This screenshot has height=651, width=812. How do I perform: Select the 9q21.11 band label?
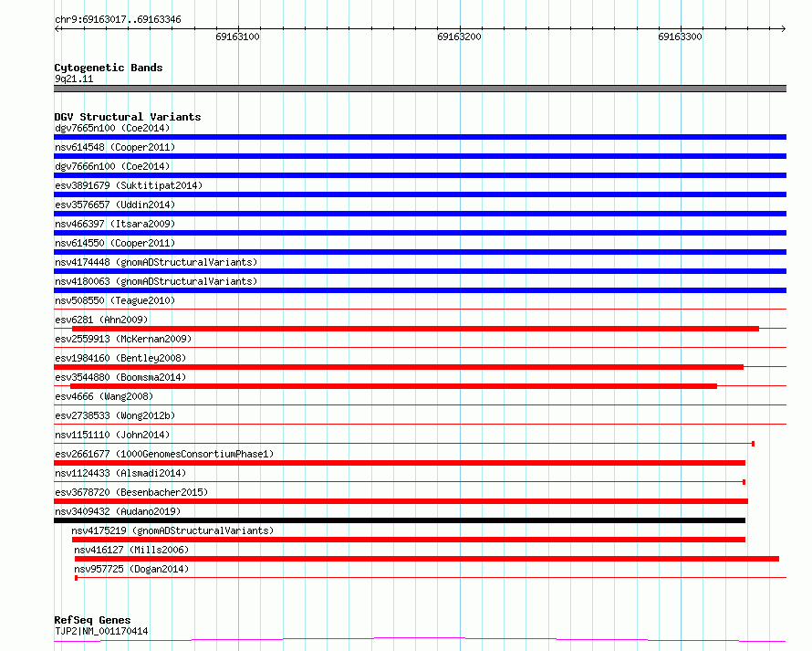pyautogui.click(x=74, y=79)
